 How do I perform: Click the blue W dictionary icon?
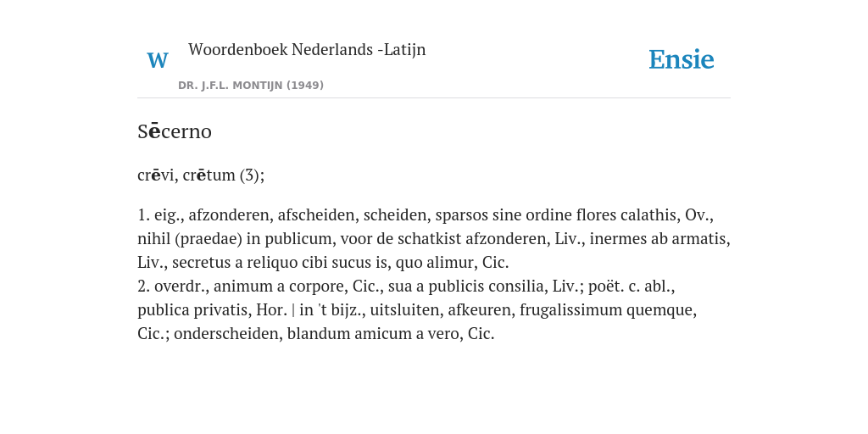pyautogui.click(x=157, y=60)
